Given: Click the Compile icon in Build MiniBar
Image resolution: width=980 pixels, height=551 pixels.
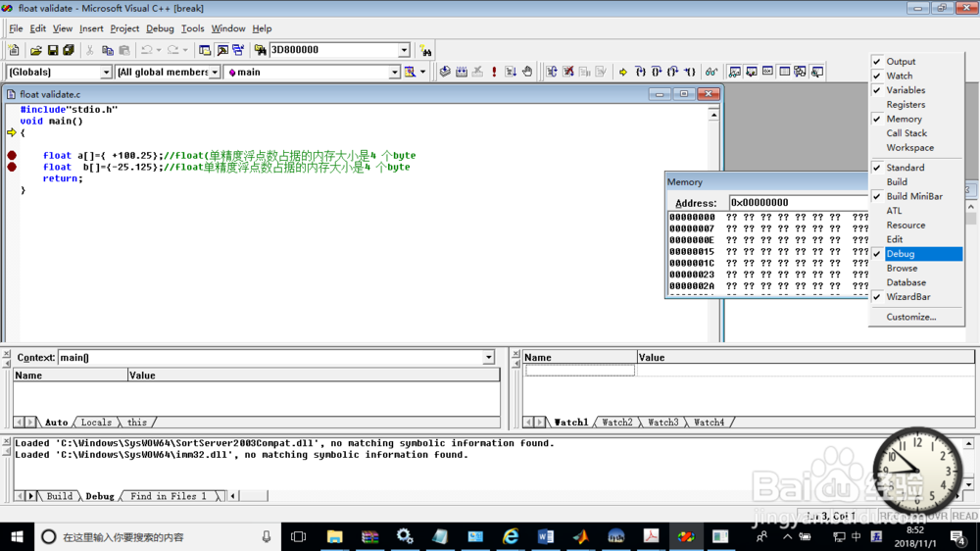Looking at the screenshot, I should pos(445,72).
